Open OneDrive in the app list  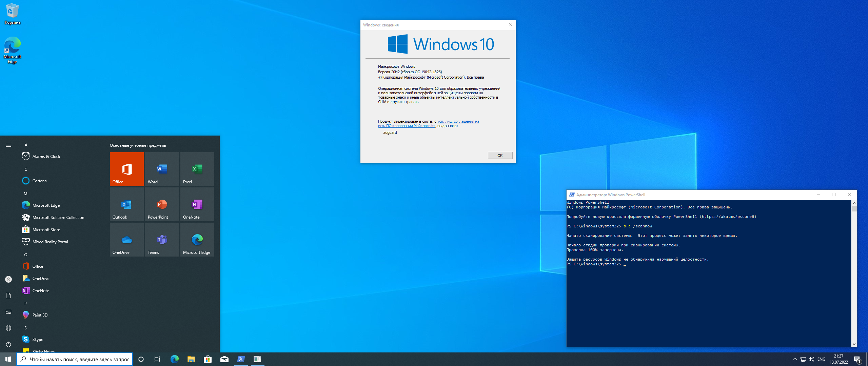coord(61,278)
